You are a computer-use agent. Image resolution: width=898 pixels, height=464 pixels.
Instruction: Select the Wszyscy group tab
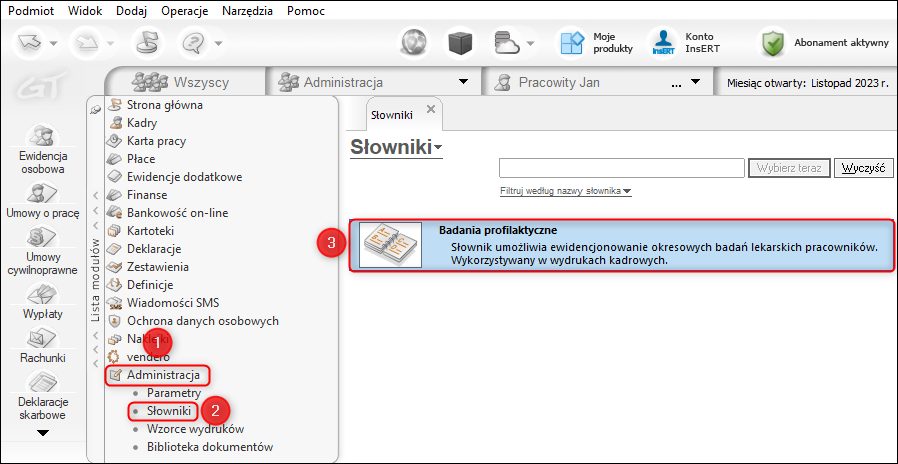click(x=187, y=82)
